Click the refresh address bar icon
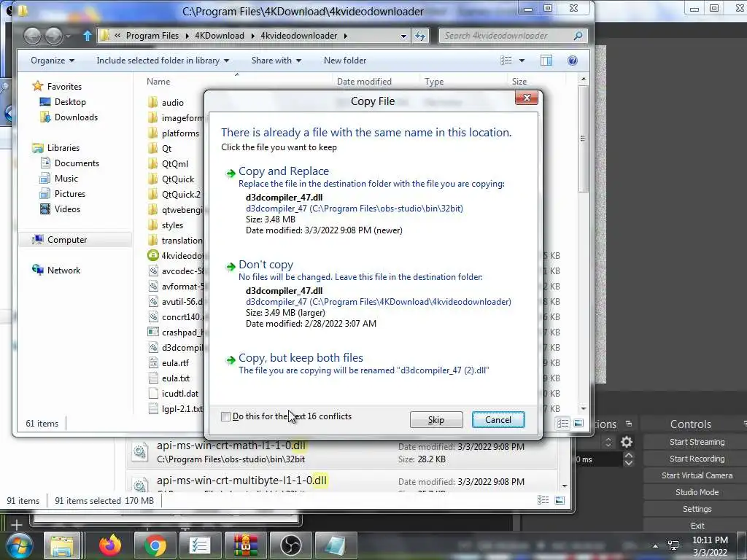This screenshot has width=747, height=560. [x=419, y=36]
